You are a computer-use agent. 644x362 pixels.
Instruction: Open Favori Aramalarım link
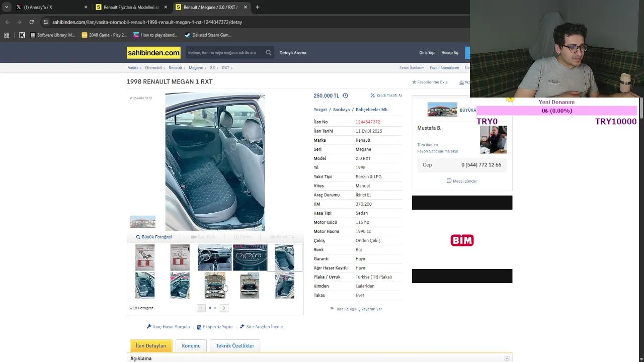[x=444, y=68]
